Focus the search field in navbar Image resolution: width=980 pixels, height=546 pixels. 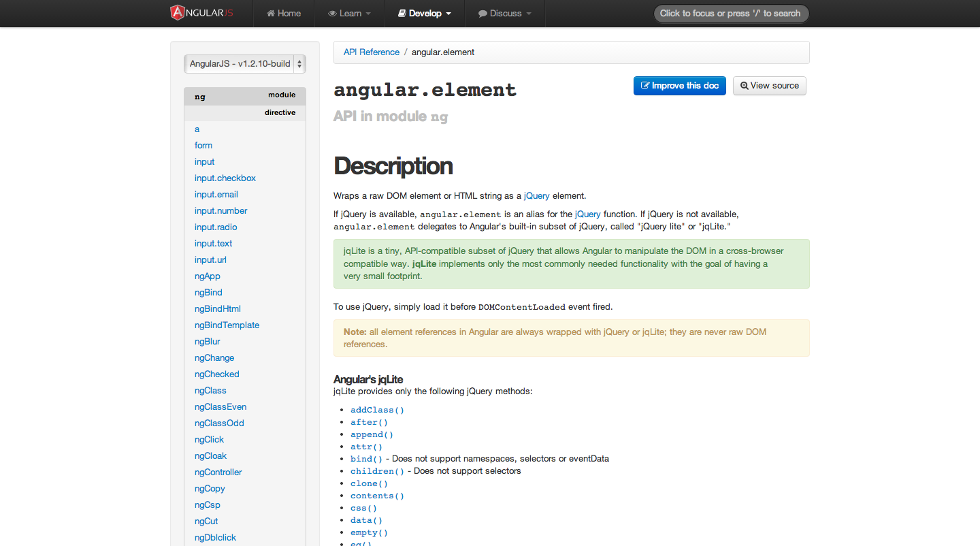731,14
